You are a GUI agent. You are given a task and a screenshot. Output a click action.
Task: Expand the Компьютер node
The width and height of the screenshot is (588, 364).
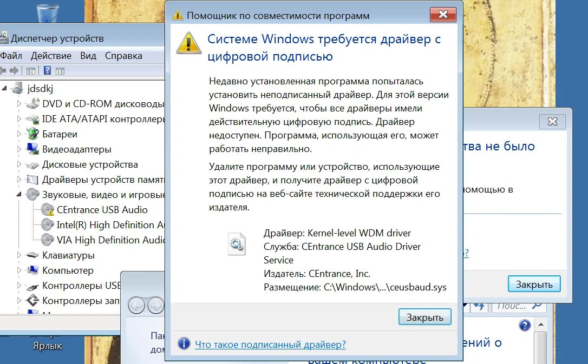coord(19,270)
